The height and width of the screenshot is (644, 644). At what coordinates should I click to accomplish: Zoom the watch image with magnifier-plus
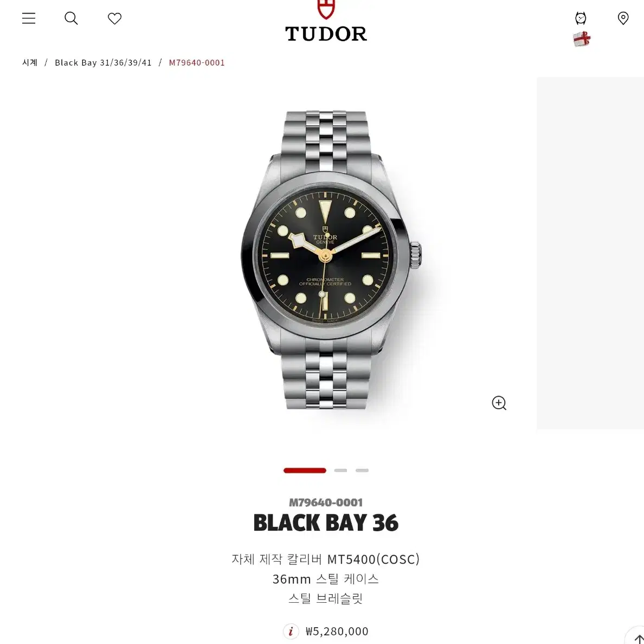[x=499, y=403]
